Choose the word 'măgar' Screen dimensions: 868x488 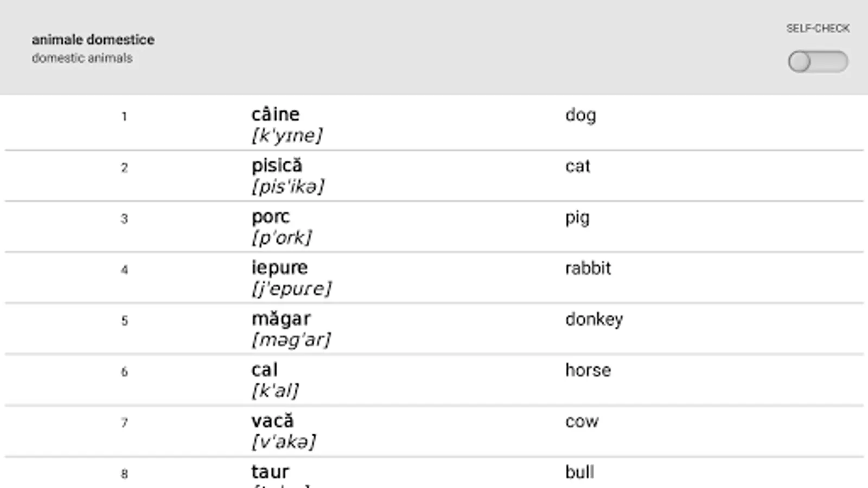(x=281, y=319)
